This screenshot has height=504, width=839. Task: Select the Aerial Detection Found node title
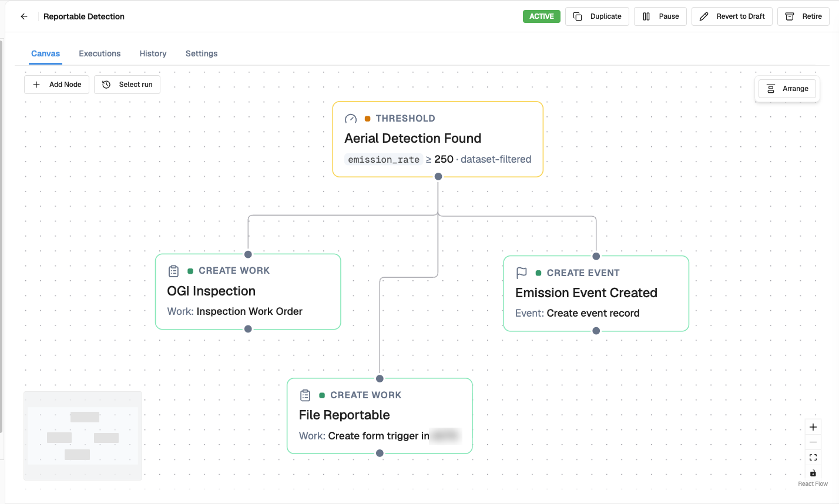pyautogui.click(x=413, y=139)
